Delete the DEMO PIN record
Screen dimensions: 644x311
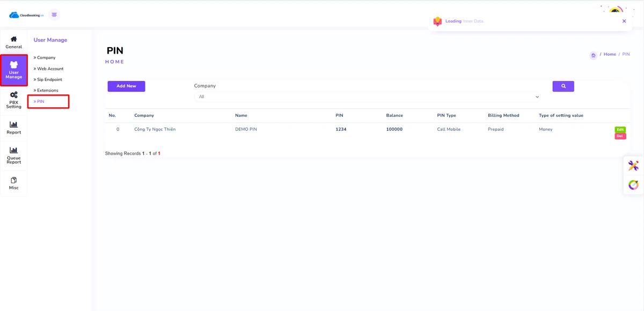[620, 136]
